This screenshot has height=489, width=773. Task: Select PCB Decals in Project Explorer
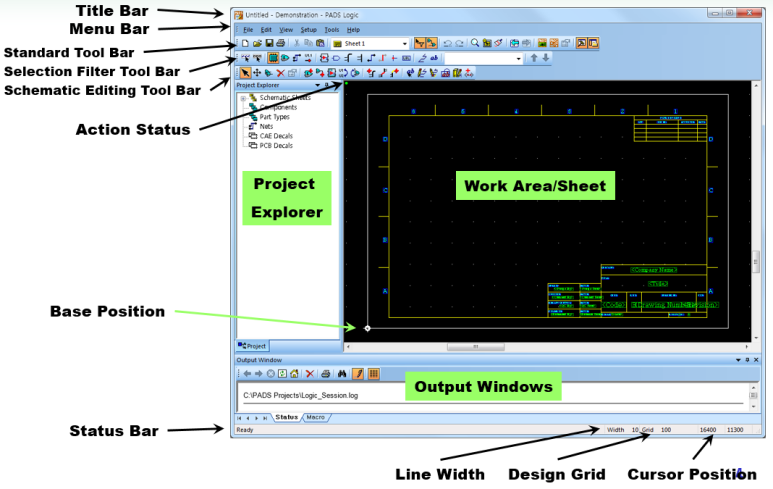tap(276, 145)
